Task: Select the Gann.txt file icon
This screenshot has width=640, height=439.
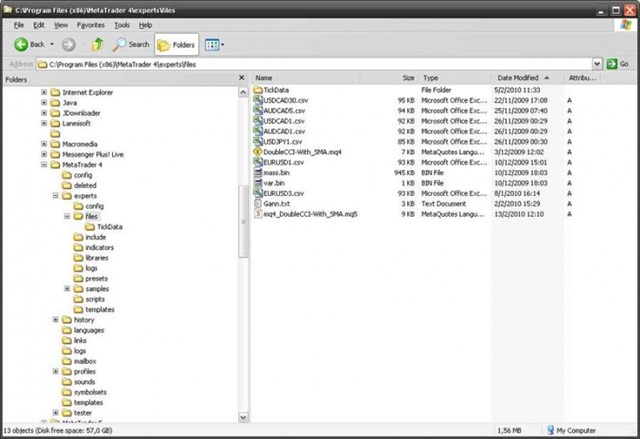Action: (258, 204)
